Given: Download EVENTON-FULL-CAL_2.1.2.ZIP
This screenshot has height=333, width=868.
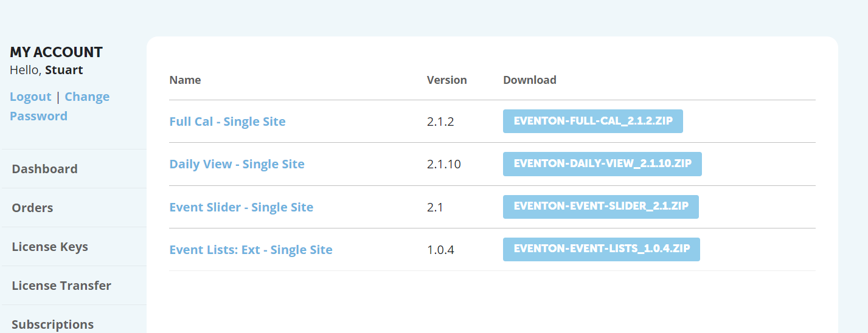Looking at the screenshot, I should pos(593,121).
